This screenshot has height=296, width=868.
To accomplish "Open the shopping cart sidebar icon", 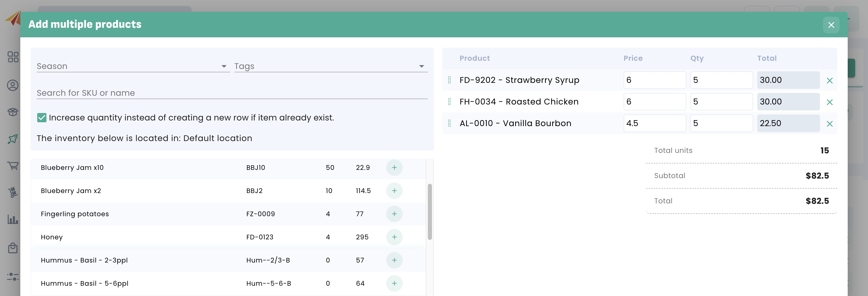I will 13,166.
